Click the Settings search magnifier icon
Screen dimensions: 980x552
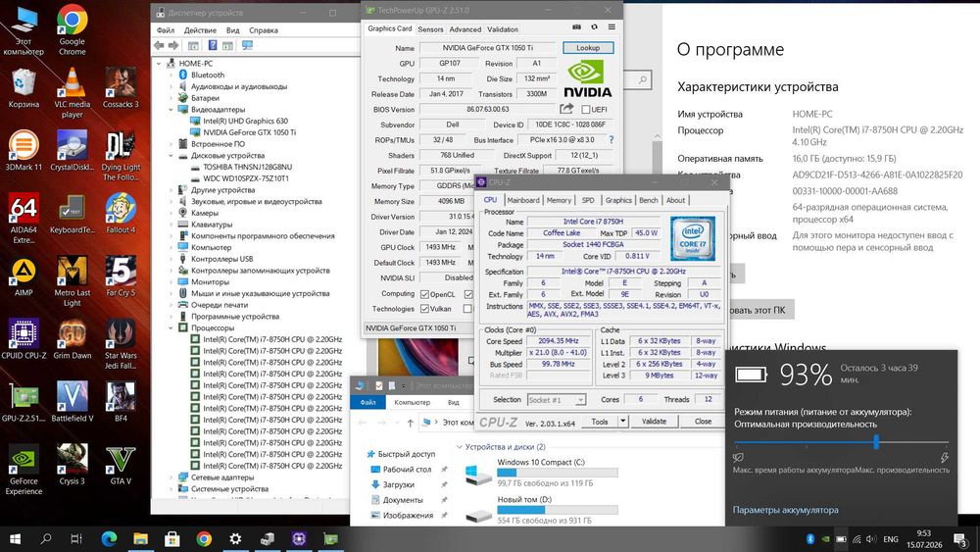pyautogui.click(x=642, y=80)
